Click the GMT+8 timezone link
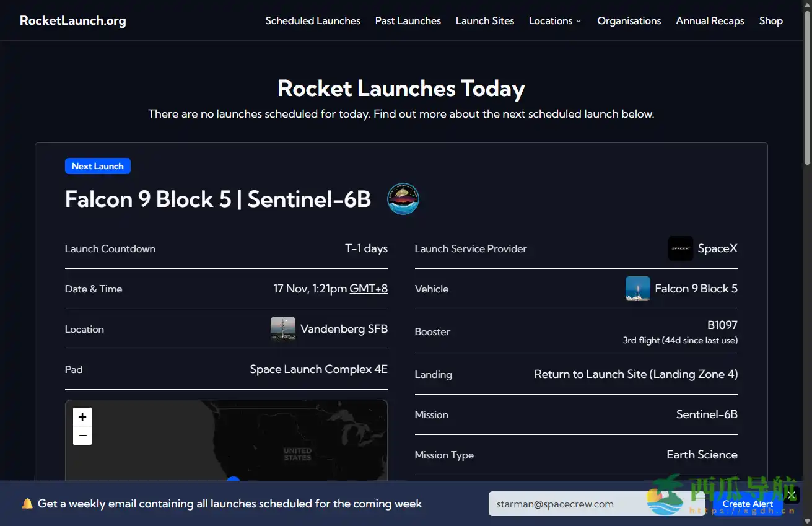This screenshot has height=526, width=812. [x=369, y=289]
